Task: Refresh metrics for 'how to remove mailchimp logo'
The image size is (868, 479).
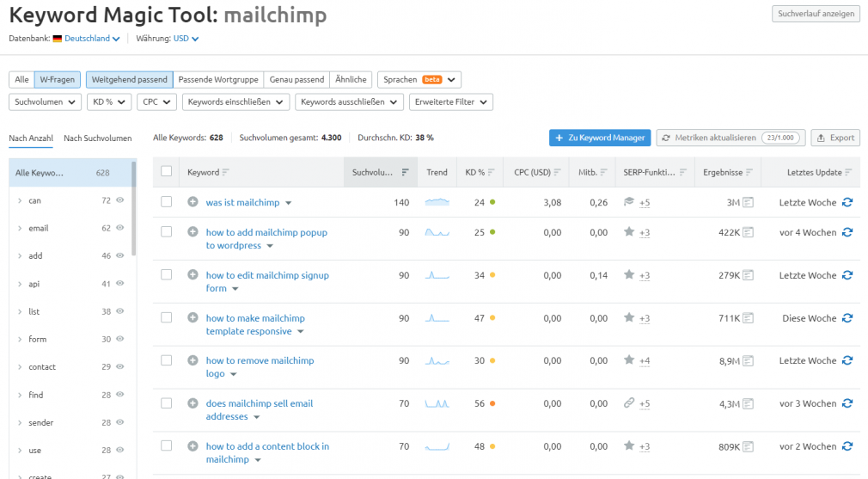Action: tap(847, 360)
